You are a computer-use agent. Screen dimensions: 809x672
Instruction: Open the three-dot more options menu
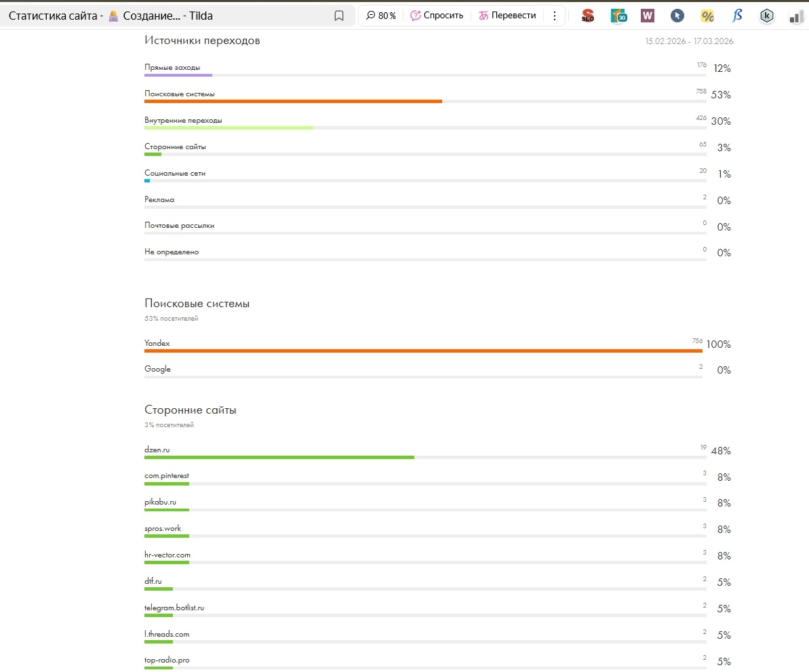point(555,16)
